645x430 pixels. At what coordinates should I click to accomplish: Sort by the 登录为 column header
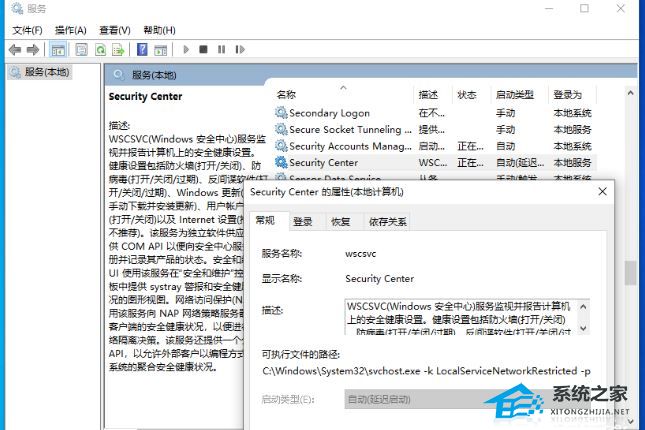572,95
